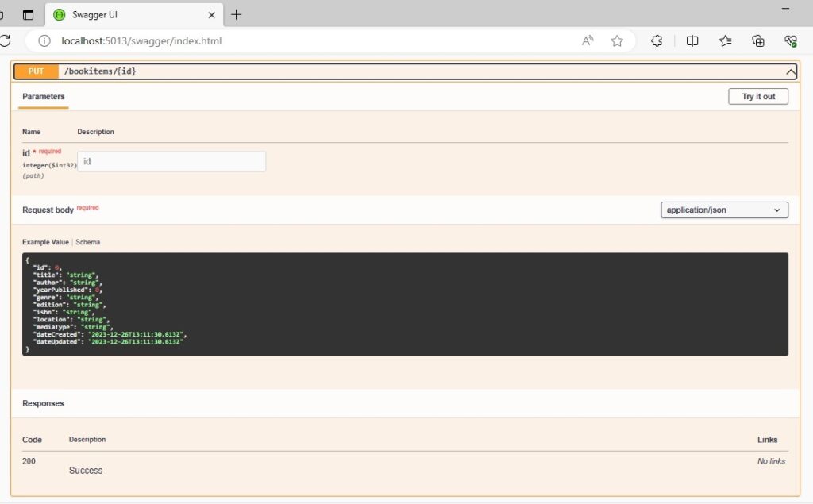The width and height of the screenshot is (813, 504).
Task: Open Read Aloud icon in address bar
Action: (x=588, y=41)
